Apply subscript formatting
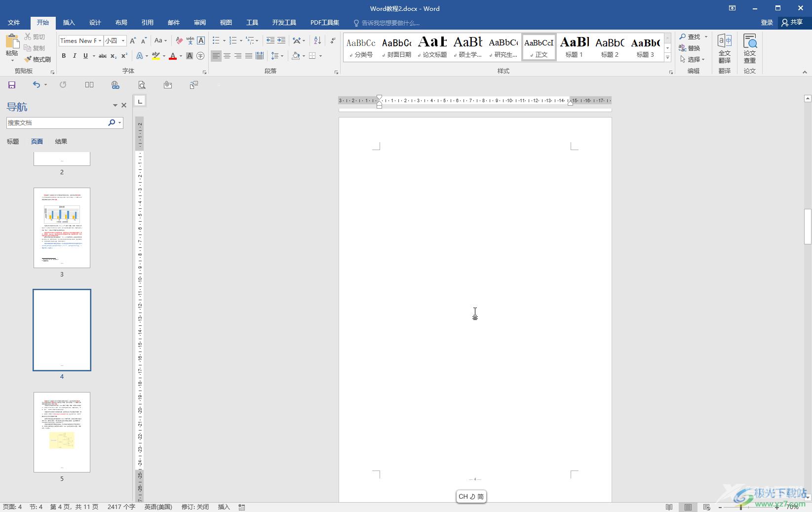The height and width of the screenshot is (512, 812). tap(114, 56)
